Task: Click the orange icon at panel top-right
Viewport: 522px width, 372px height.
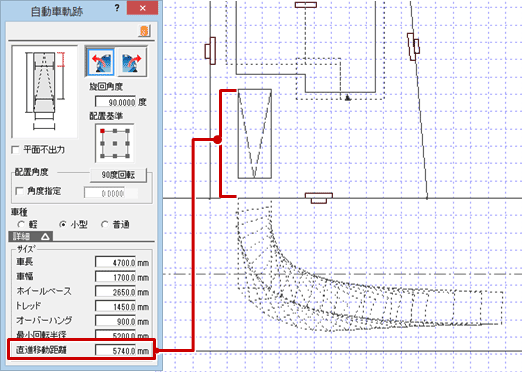Action: coord(144,31)
